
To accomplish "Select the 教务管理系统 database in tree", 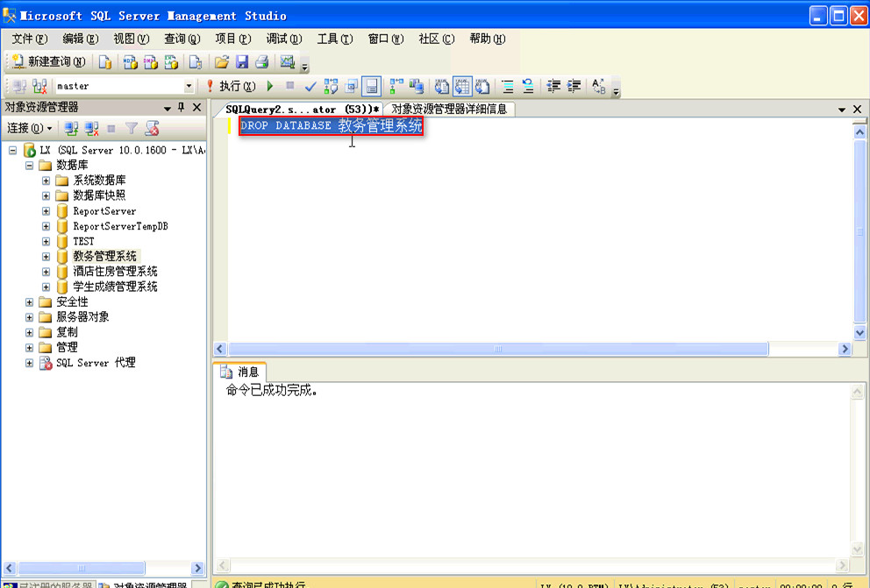I will (105, 256).
